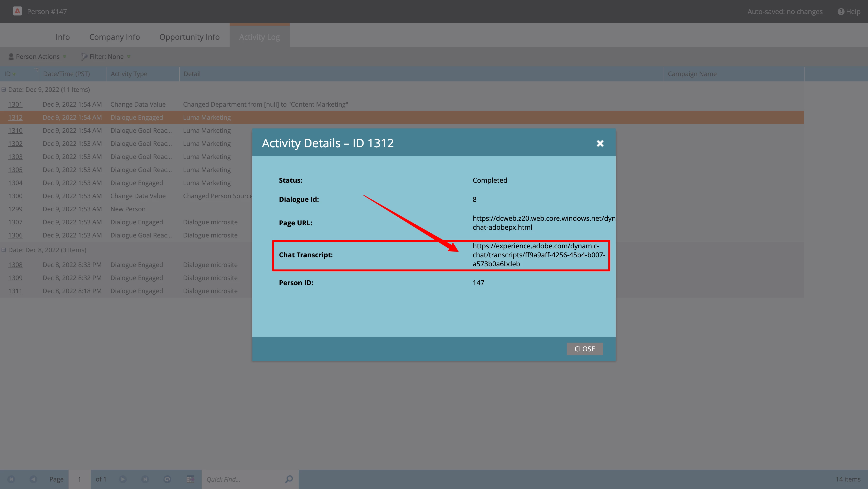The image size is (868, 489).
Task: Click the export table icon in the footer
Action: point(190,479)
